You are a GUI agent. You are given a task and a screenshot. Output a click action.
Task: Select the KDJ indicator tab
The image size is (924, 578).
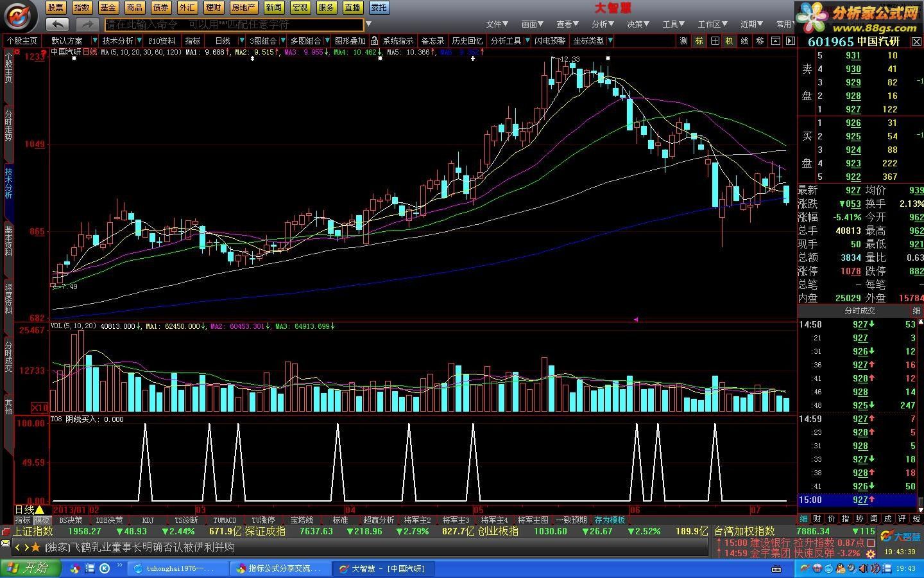[x=148, y=520]
